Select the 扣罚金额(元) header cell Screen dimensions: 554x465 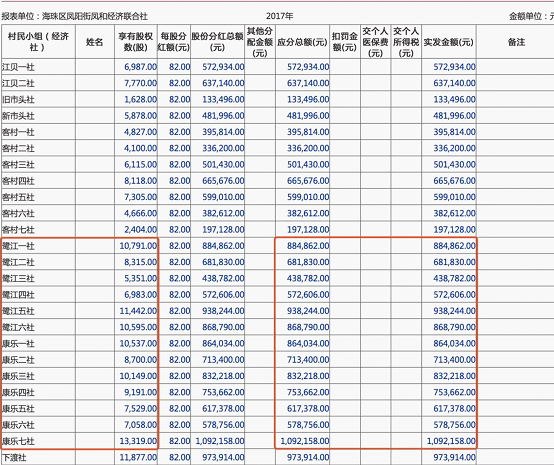(345, 42)
